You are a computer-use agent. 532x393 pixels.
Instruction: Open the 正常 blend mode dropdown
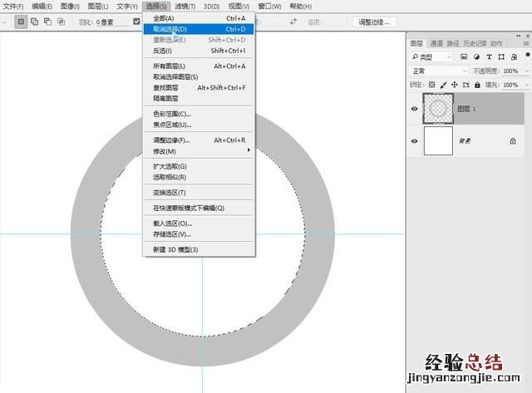(439, 71)
